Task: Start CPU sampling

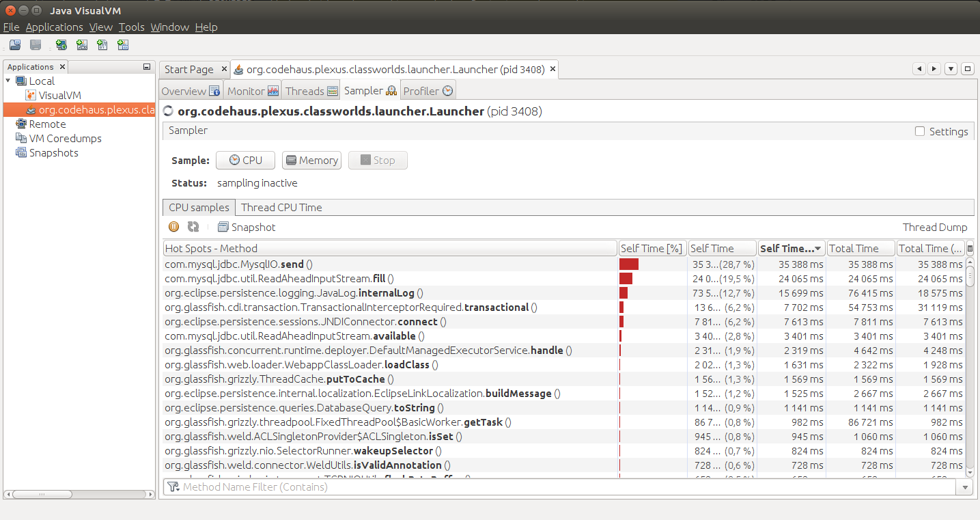Action: pyautogui.click(x=245, y=161)
